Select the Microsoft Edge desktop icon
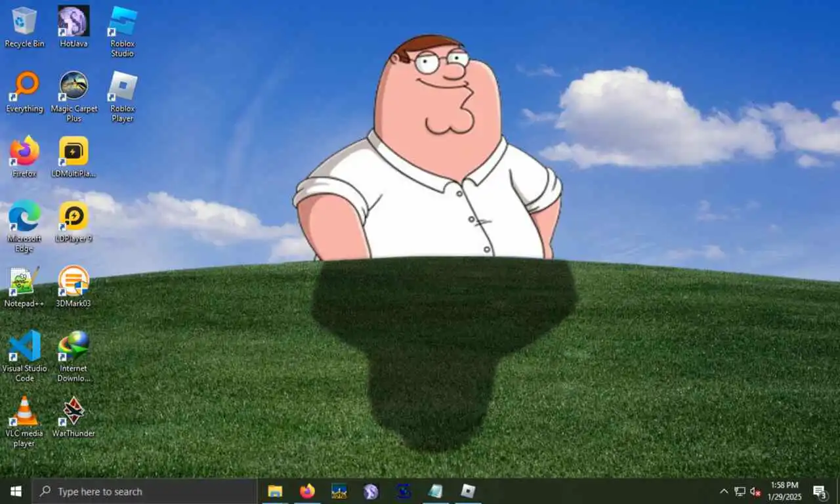The width and height of the screenshot is (840, 504). click(24, 226)
